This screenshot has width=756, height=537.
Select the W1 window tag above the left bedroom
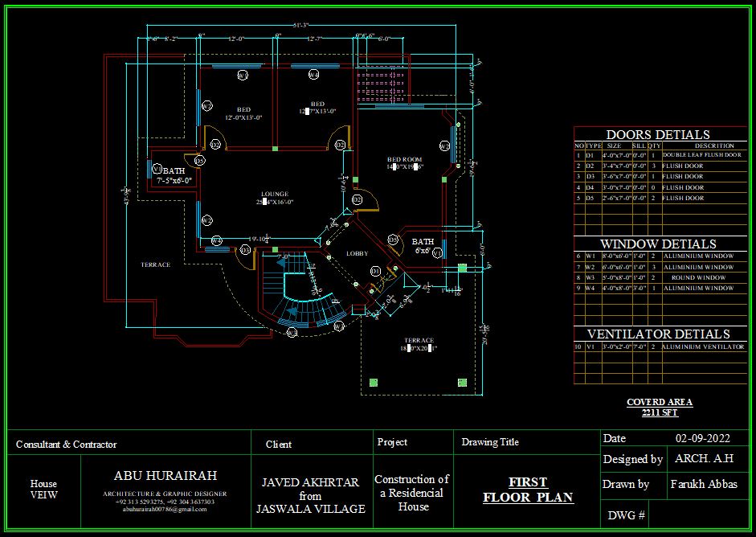tap(243, 76)
